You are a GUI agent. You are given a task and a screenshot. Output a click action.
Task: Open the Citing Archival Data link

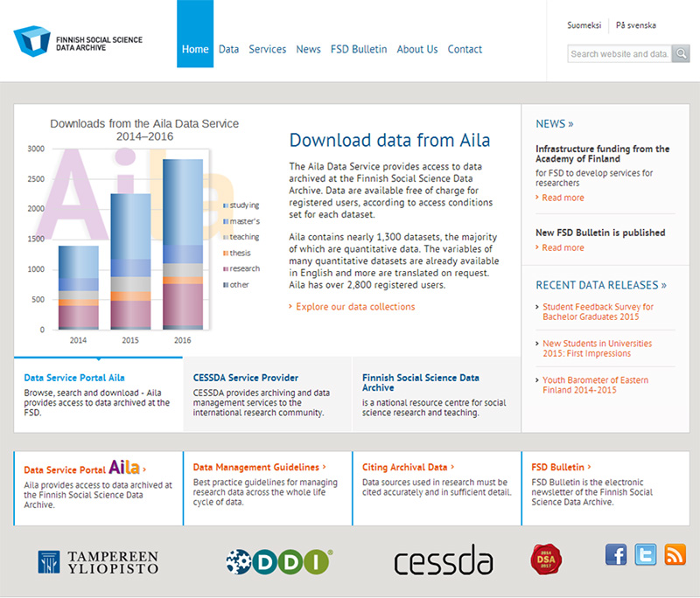(408, 468)
